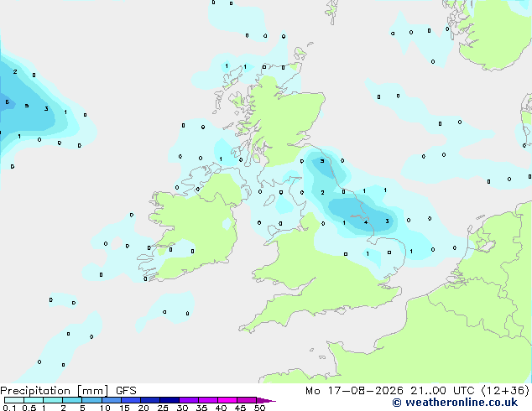Pick the 25–30 mm dark blue legend swatch
Screen dimensions: 532x411
coord(170,400)
